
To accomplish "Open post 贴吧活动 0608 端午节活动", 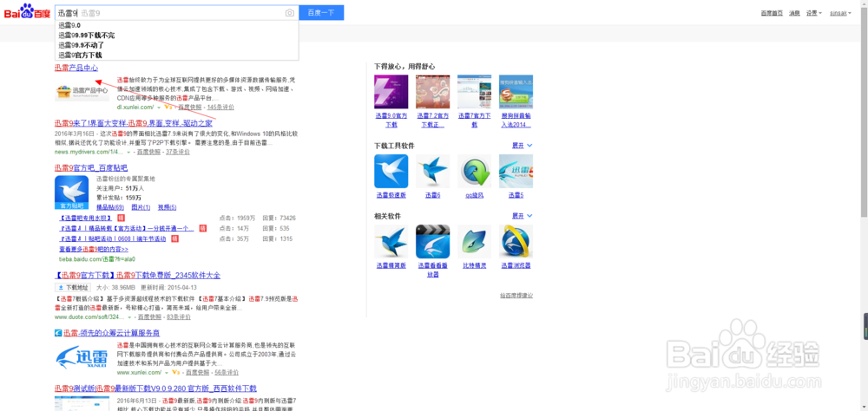I will (112, 239).
